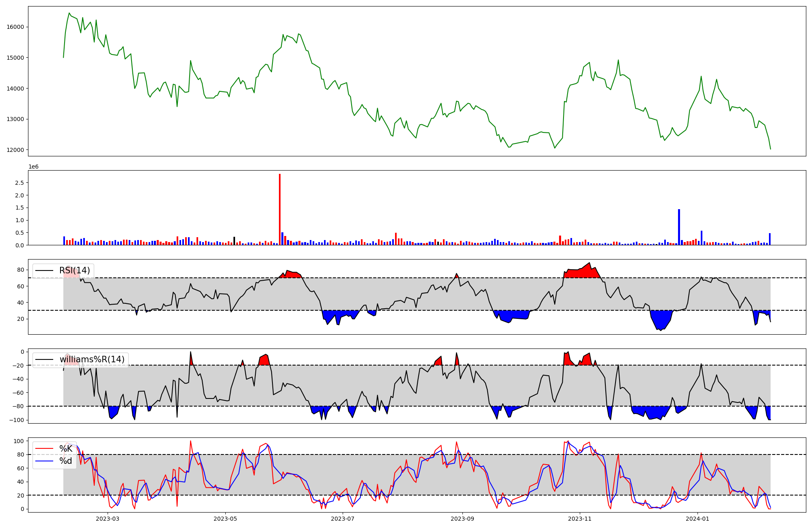Viewport: 812px width, 528px height.
Task: Click the 2023-11 x-axis date label
Action: pyautogui.click(x=580, y=519)
